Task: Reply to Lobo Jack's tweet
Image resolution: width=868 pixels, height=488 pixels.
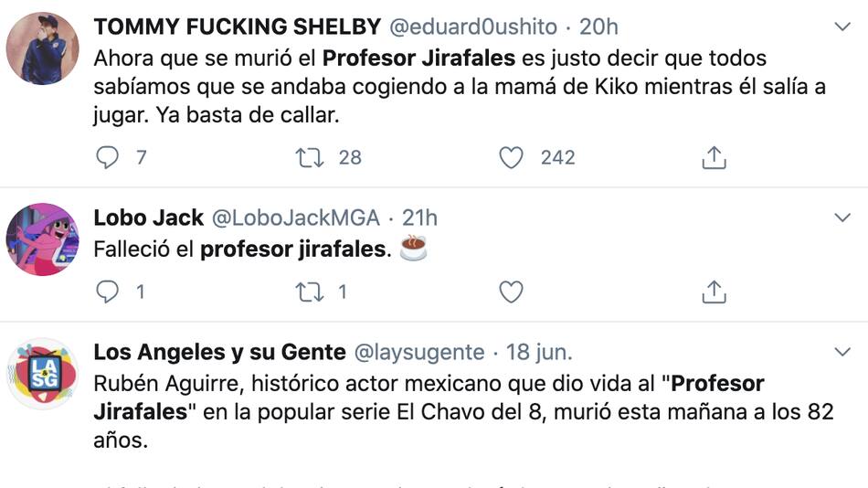Action: 108,292
